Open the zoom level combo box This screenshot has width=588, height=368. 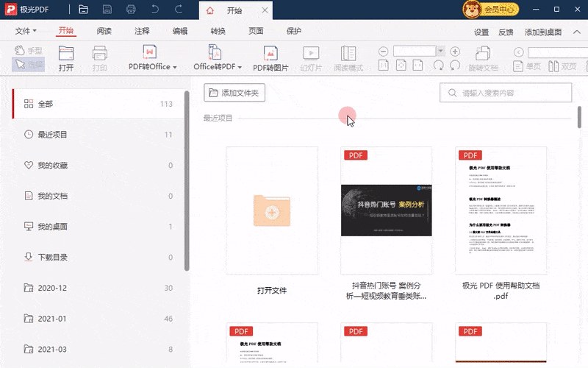[x=419, y=52]
